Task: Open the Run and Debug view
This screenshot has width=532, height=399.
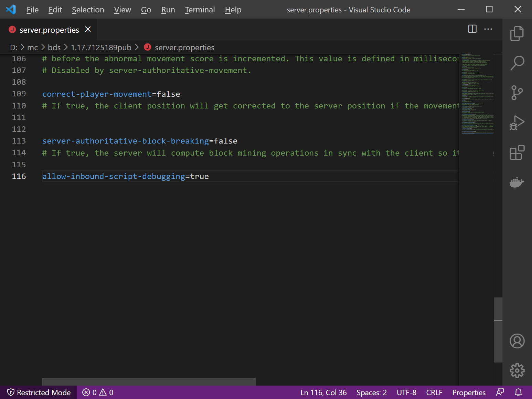Action: (x=517, y=123)
